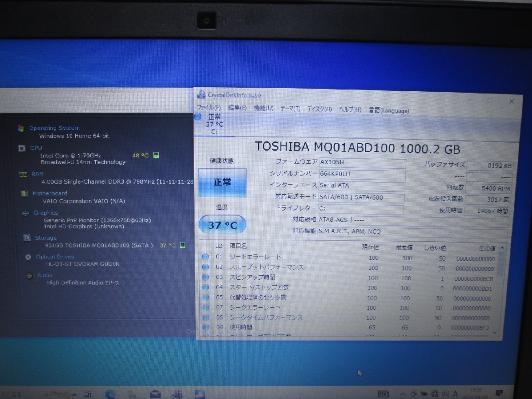Screen dimensions: 532x399
Task: Click the 37 °C temperature button
Action: click(x=222, y=225)
